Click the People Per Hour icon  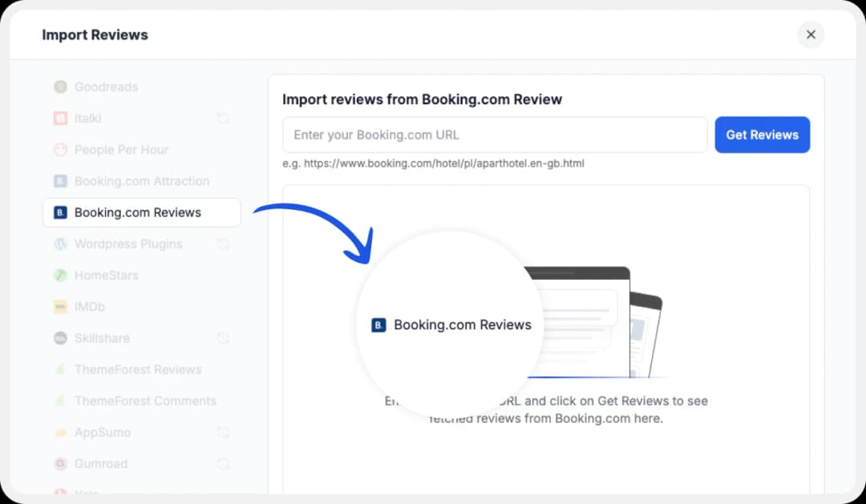[60, 149]
